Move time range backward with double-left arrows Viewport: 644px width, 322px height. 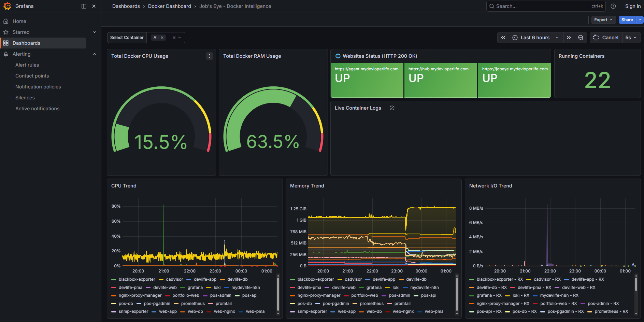click(x=503, y=38)
